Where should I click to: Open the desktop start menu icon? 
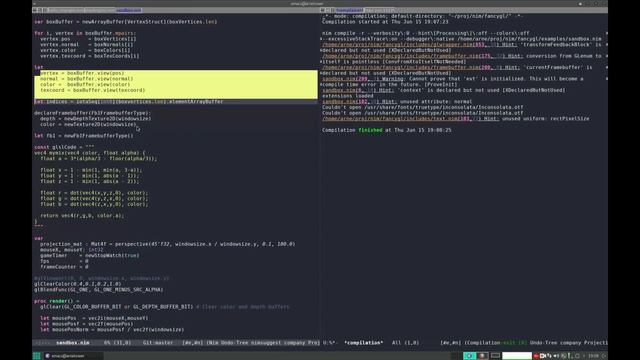click(x=36, y=356)
